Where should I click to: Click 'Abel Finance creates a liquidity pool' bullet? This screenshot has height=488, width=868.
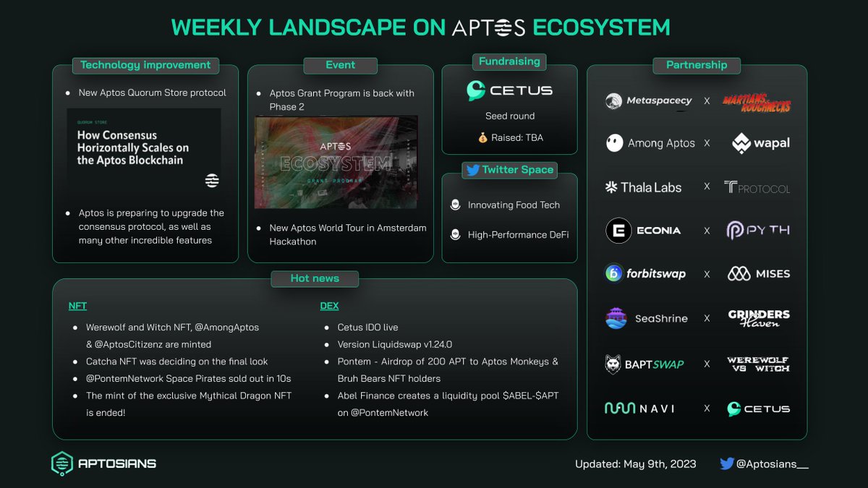pyautogui.click(x=448, y=404)
